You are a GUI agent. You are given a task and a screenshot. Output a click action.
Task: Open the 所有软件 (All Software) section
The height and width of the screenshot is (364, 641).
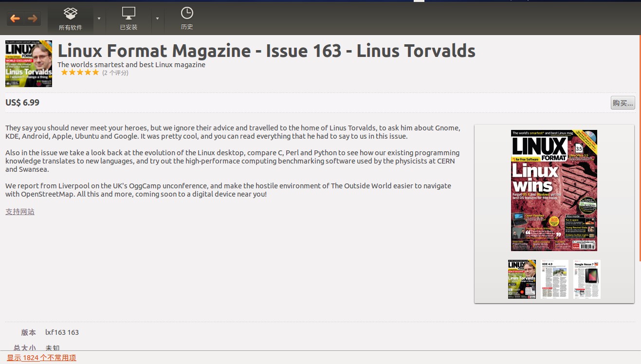point(71,18)
